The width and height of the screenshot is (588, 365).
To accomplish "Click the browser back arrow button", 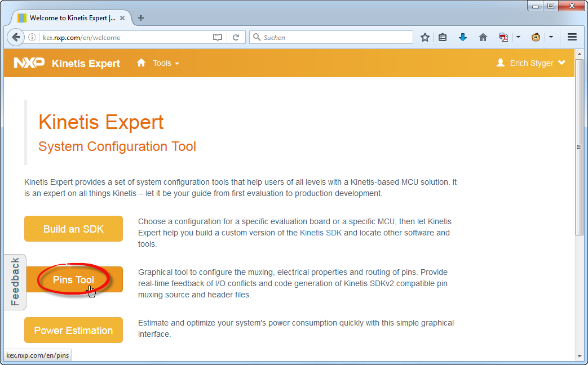I will 16,38.
